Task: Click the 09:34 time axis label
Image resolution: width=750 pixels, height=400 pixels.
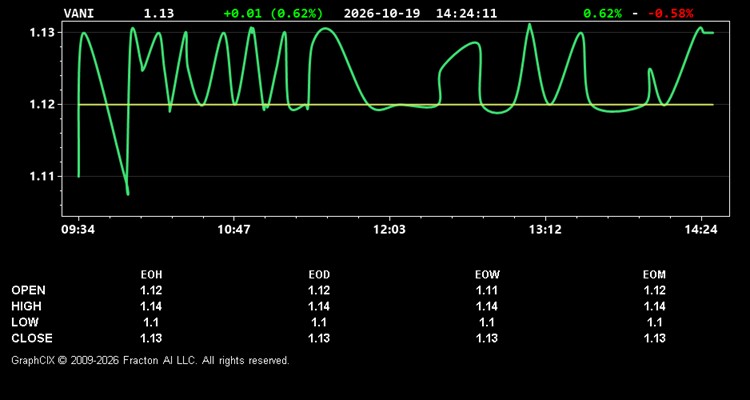Action: point(78,230)
